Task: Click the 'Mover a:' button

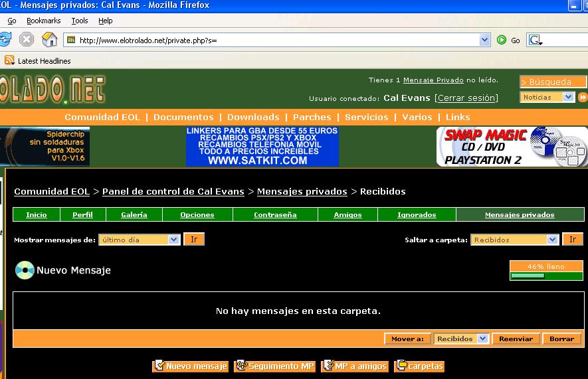Action: click(408, 339)
